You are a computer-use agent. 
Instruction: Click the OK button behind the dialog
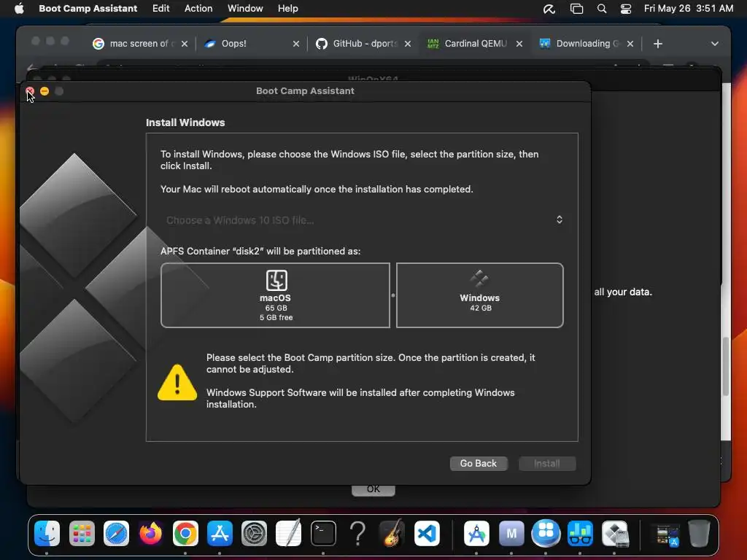pos(373,490)
